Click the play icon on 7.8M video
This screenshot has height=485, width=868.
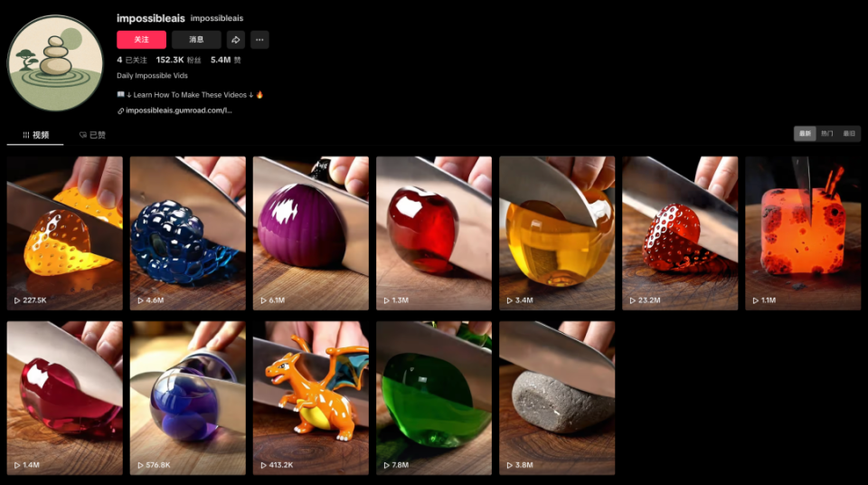(386, 465)
